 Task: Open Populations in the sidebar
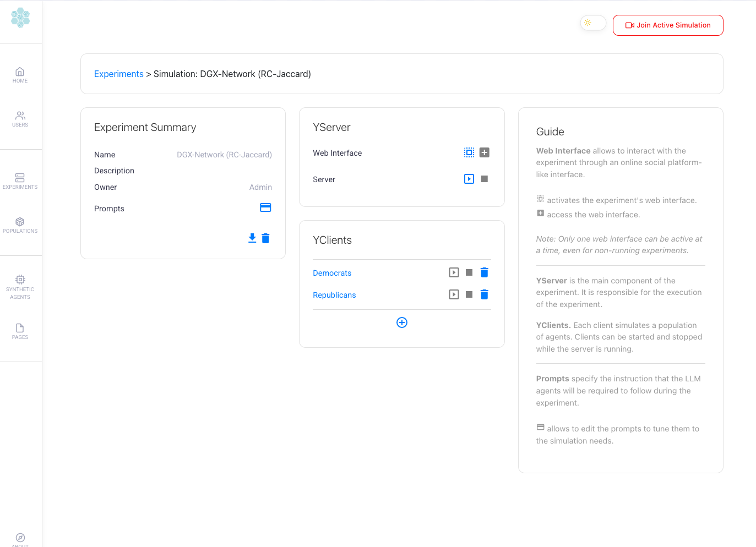click(20, 225)
